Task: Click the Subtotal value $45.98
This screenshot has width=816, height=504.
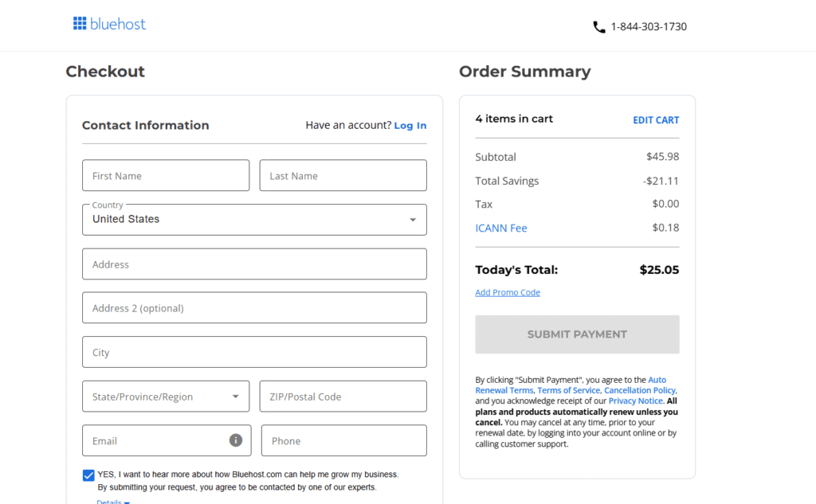Action: click(662, 157)
